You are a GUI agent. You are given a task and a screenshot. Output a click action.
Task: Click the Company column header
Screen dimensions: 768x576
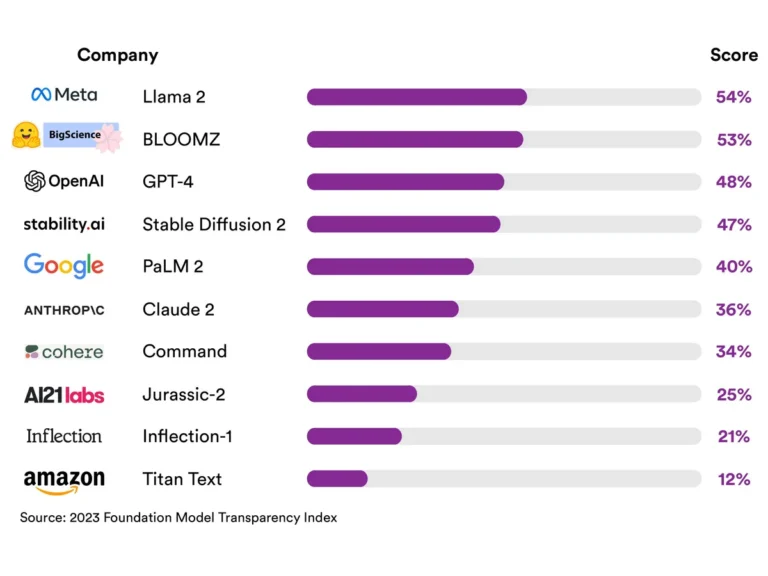coord(118,55)
